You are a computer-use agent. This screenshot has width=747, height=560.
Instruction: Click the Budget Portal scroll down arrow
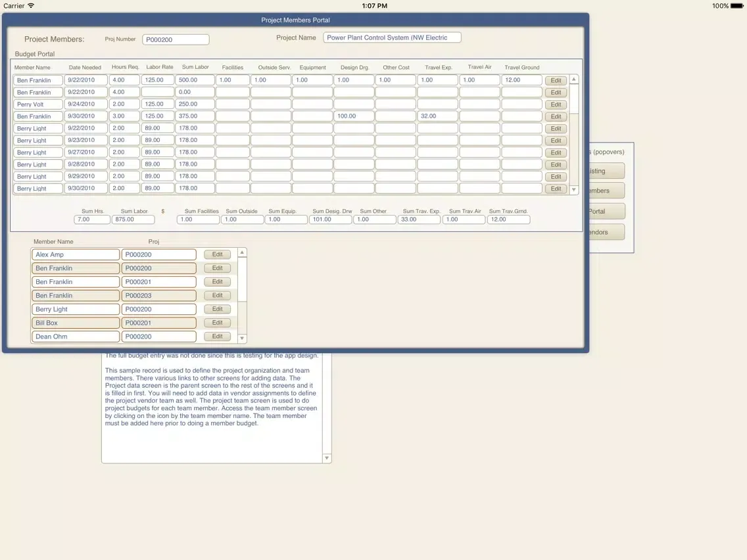point(573,189)
